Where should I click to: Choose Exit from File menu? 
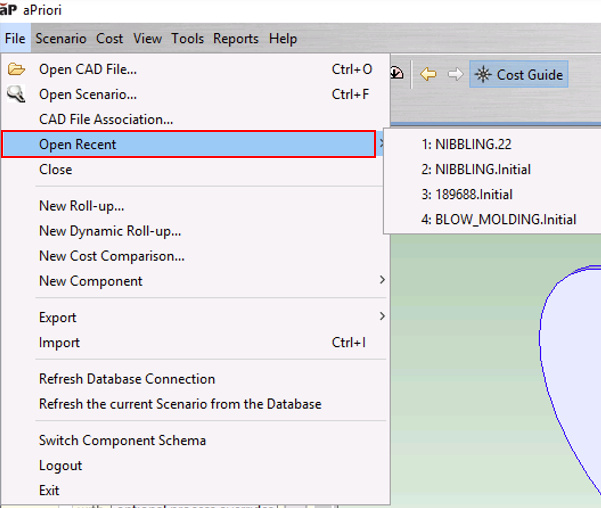(195, 490)
